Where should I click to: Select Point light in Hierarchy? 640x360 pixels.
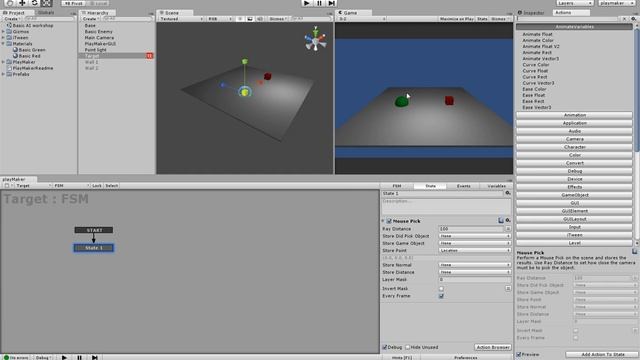click(96, 50)
